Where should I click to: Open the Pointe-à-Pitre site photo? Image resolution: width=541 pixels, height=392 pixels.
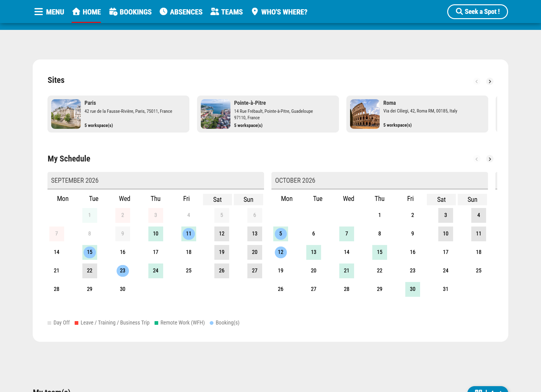pos(216,114)
